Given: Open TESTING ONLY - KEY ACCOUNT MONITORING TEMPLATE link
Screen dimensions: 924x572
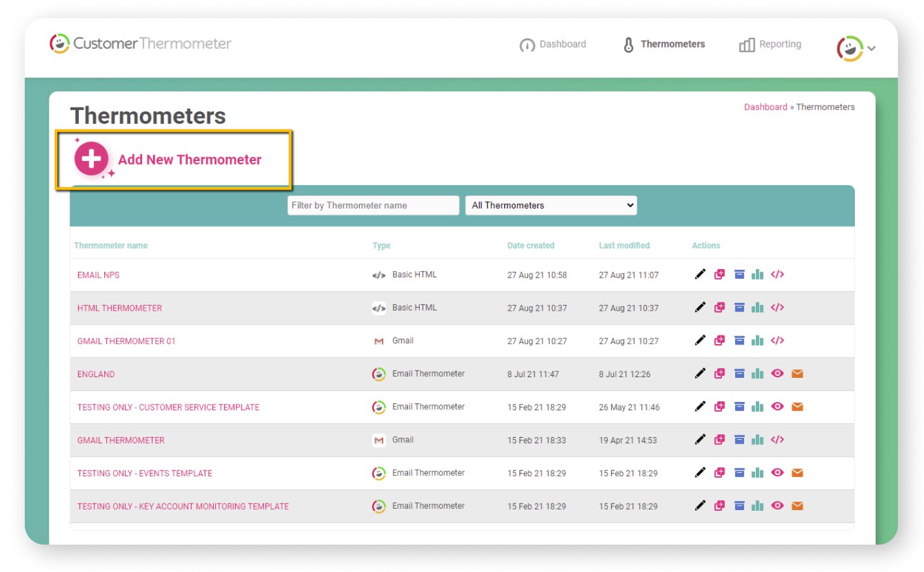Looking at the screenshot, I should [x=182, y=506].
